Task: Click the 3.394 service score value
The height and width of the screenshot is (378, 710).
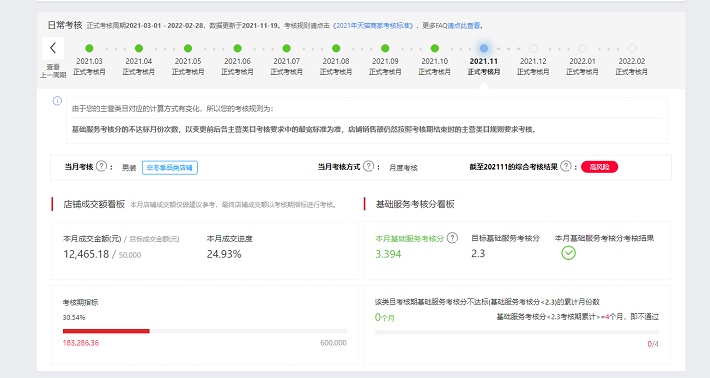Action: point(388,254)
